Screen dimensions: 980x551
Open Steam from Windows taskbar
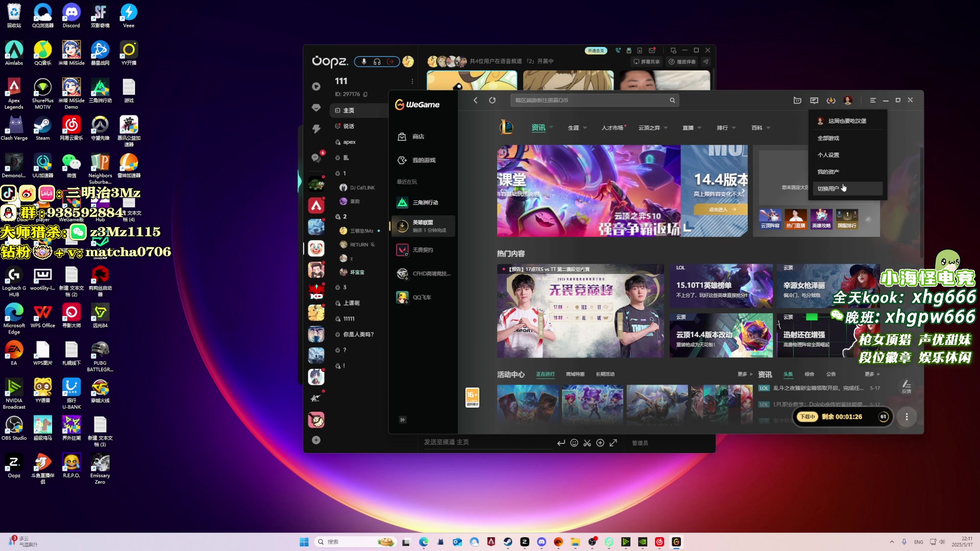pos(508,542)
